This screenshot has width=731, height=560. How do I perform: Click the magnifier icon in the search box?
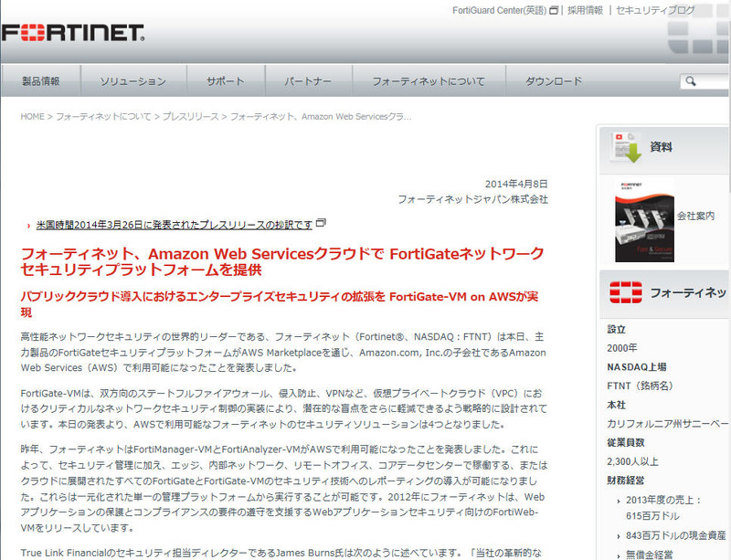tap(692, 82)
